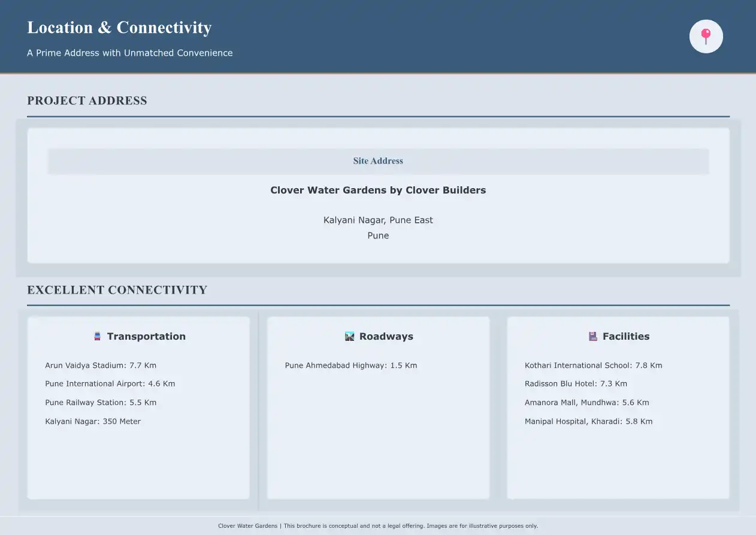This screenshot has height=535, width=756.
Task: Click the pink location pin icon
Action: point(706,37)
